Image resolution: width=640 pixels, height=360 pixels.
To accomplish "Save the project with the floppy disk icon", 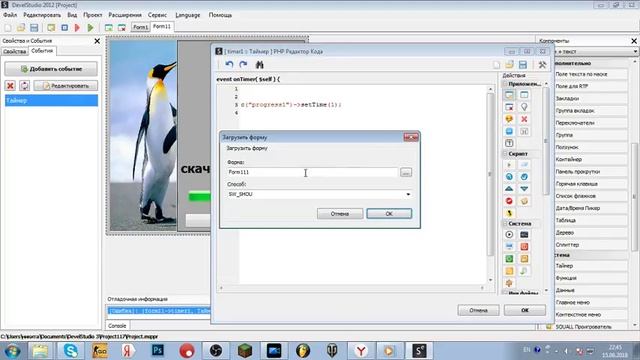I will [34, 28].
